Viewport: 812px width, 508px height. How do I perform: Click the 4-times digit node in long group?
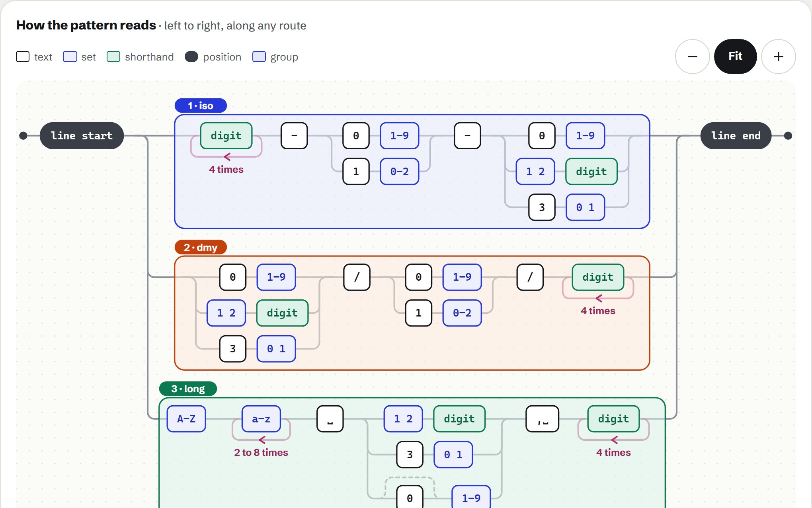pos(613,419)
